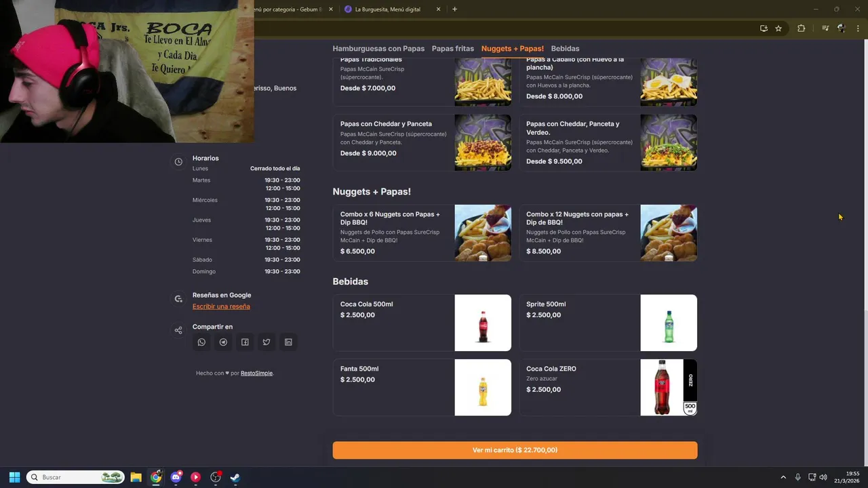Image resolution: width=868 pixels, height=488 pixels.
Task: Switch to La Burguesita, Menú digital tab
Action: 393,9
